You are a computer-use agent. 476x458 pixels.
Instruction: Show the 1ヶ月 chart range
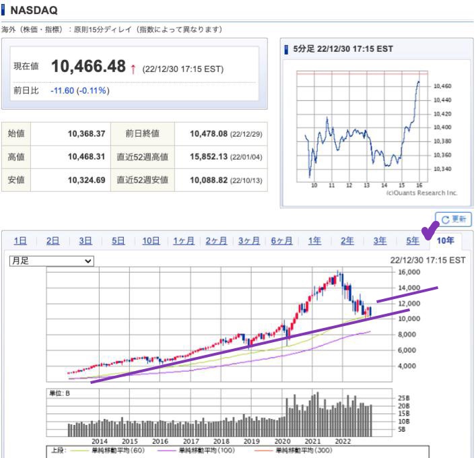click(x=184, y=241)
